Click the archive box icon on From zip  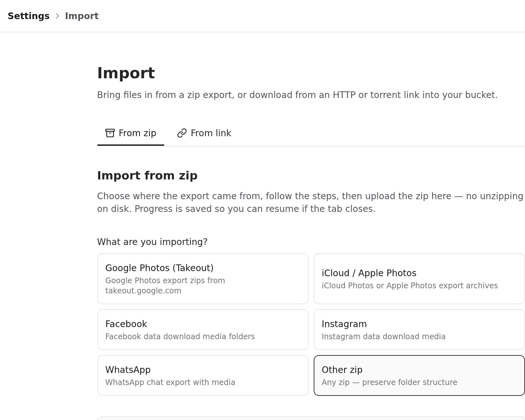(x=110, y=133)
